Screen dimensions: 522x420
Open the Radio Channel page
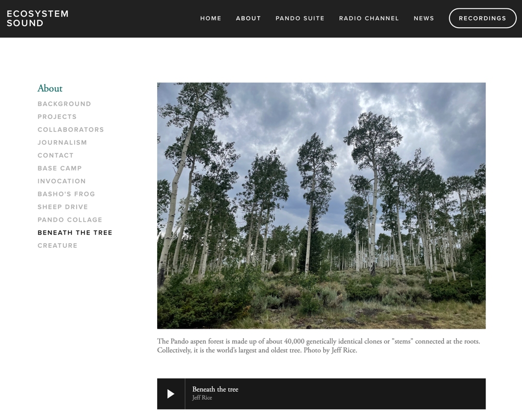point(369,18)
